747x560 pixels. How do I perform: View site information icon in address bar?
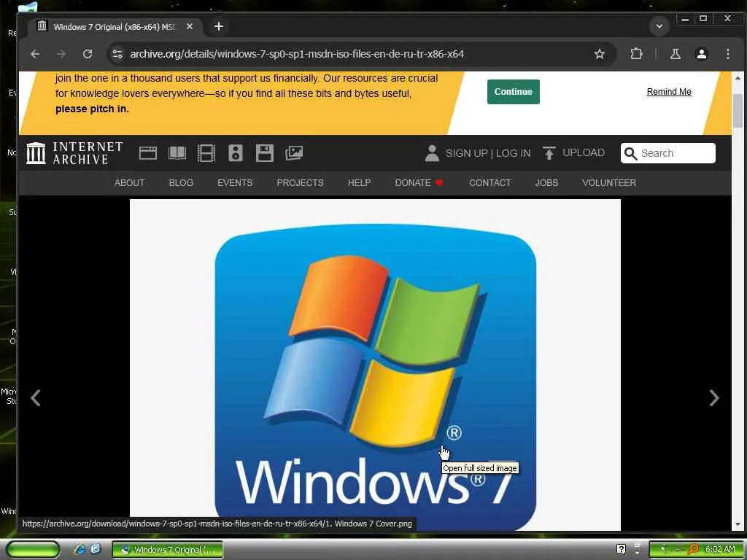117,54
